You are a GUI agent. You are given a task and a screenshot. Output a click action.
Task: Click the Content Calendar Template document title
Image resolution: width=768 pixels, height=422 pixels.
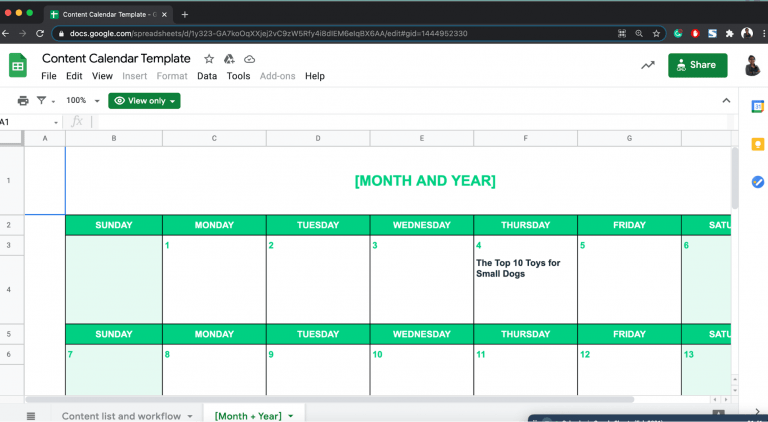[x=116, y=59]
